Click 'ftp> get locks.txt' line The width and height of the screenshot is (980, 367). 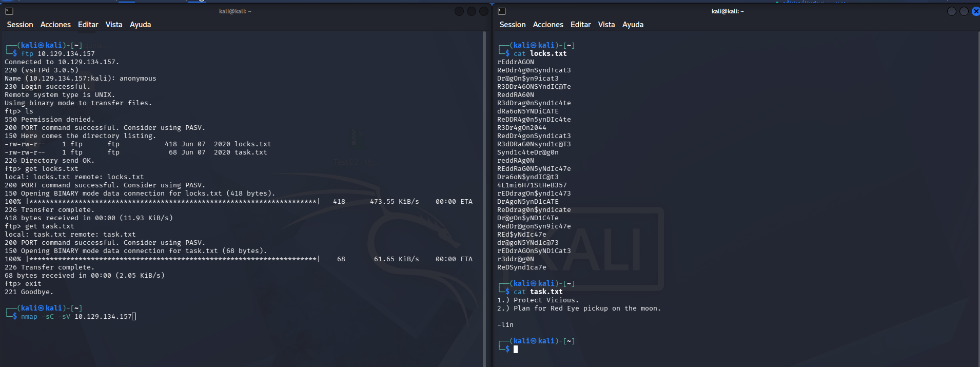click(x=42, y=169)
